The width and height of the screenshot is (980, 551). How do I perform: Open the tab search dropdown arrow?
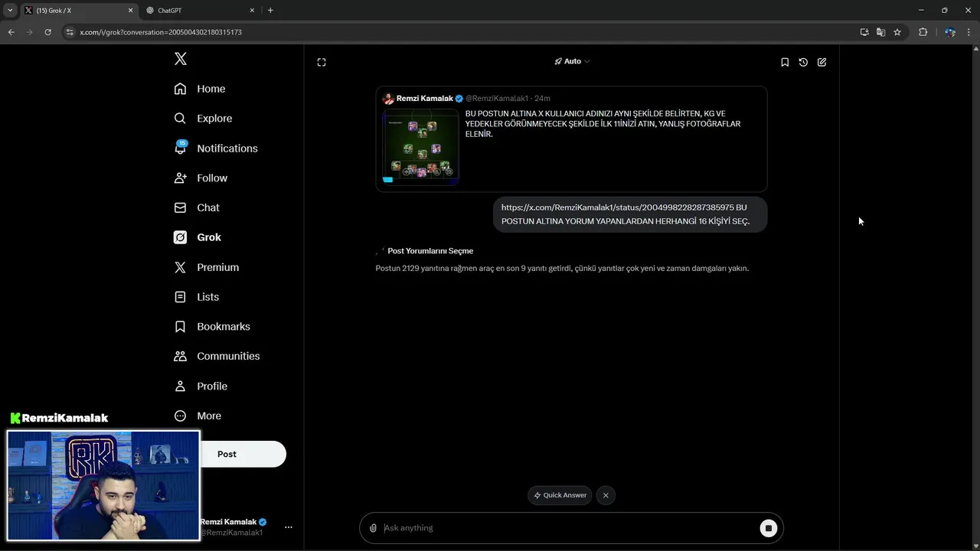tap(10, 10)
